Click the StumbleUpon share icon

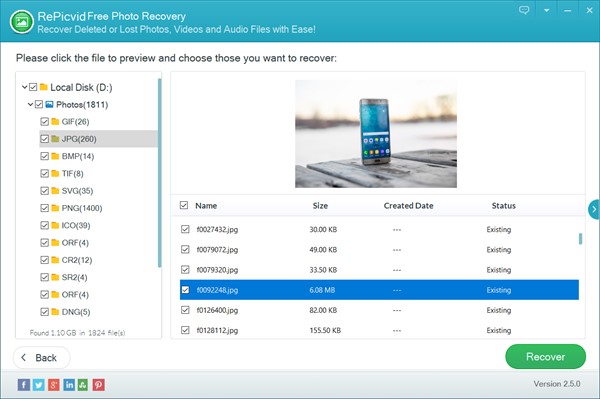83,384
